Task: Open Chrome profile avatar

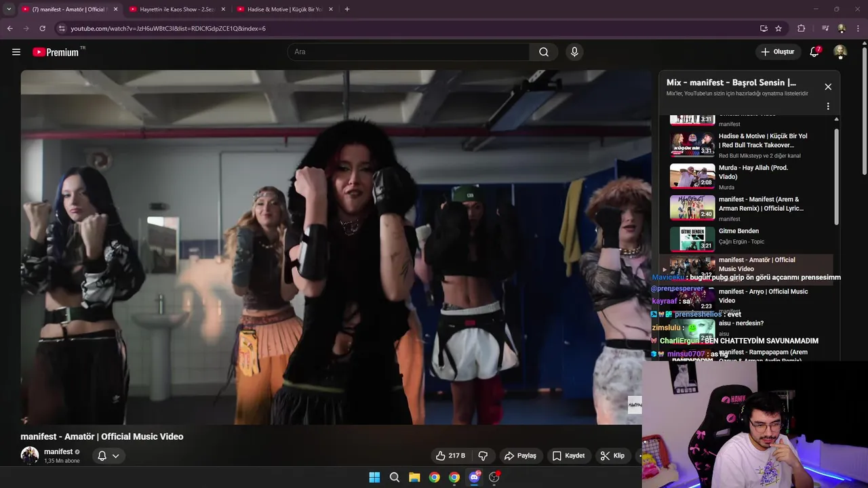Action: point(842,28)
